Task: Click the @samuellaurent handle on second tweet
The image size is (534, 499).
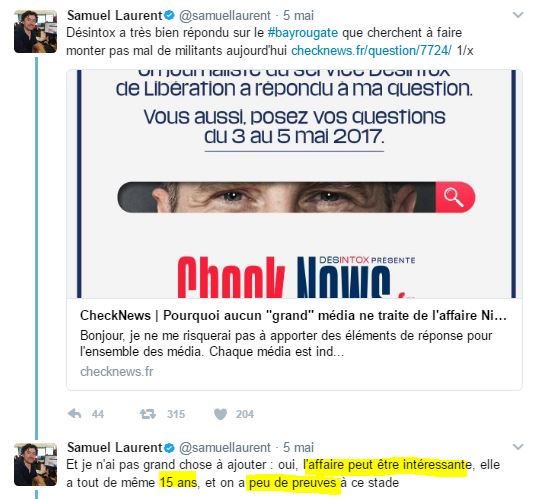Action: tap(225, 447)
